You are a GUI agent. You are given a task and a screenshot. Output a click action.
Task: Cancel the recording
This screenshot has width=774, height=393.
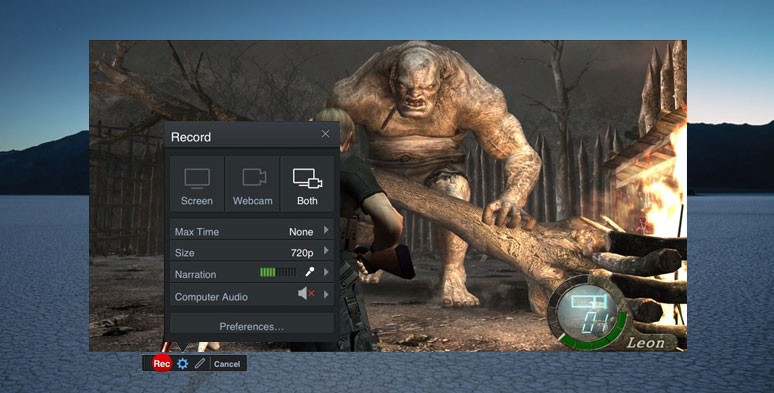pos(227,364)
